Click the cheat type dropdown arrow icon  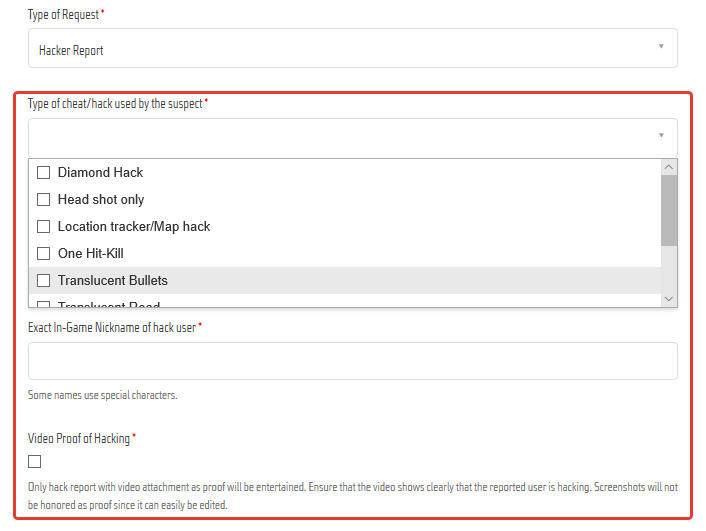[x=661, y=135]
